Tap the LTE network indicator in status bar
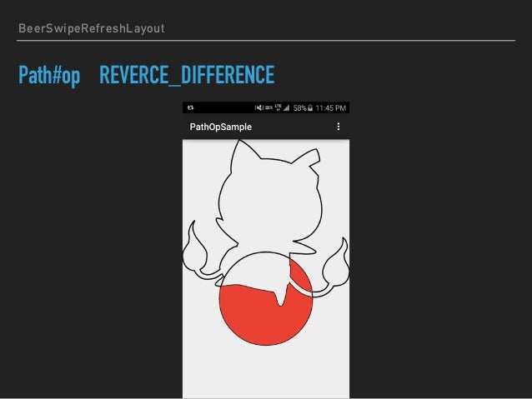532x399 pixels. point(279,107)
